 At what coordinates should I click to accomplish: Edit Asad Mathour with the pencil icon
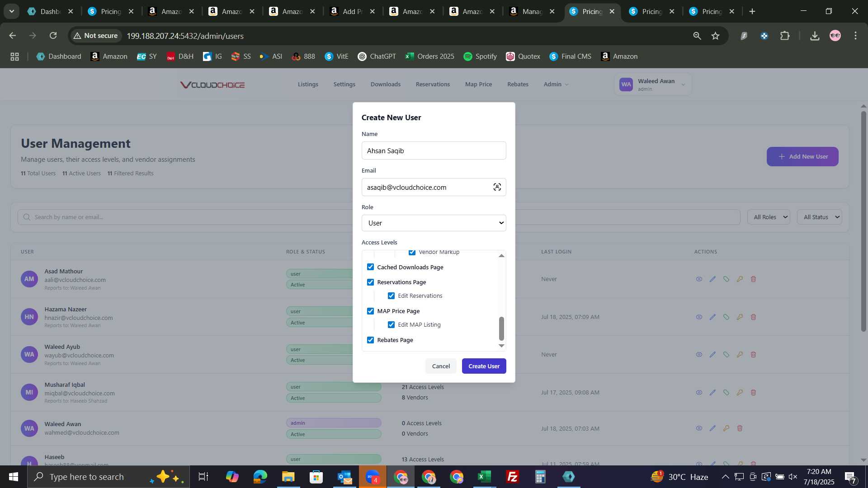(712, 279)
